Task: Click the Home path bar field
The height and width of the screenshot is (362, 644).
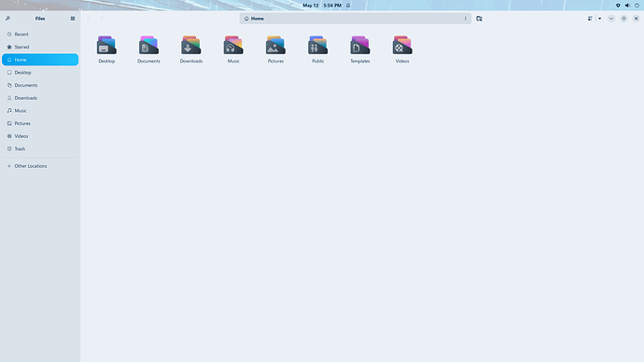Action: (x=356, y=19)
